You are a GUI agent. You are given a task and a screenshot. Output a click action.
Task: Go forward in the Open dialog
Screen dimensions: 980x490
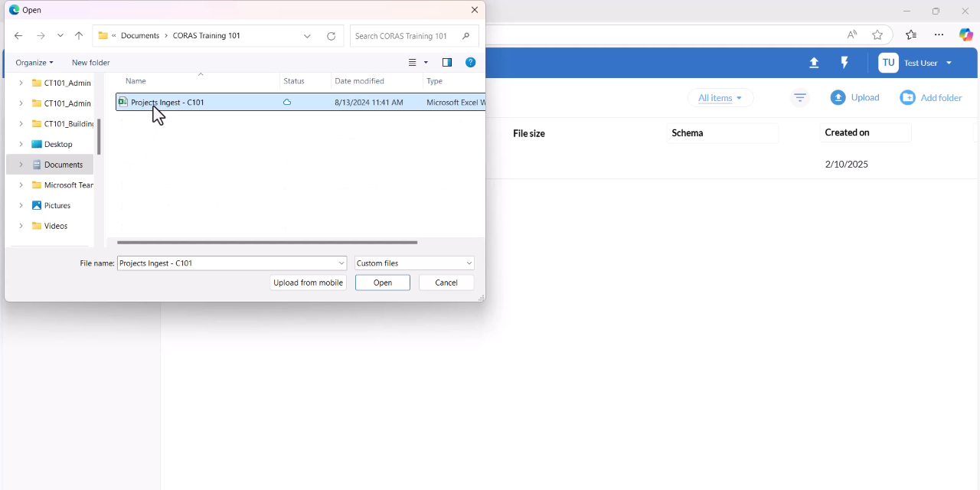(41, 36)
